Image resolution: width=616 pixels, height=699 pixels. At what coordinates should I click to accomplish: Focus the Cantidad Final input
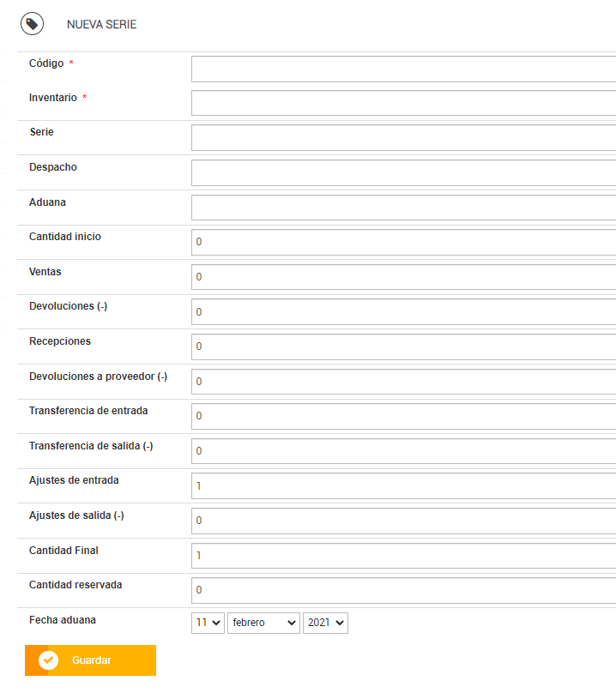tap(403, 556)
